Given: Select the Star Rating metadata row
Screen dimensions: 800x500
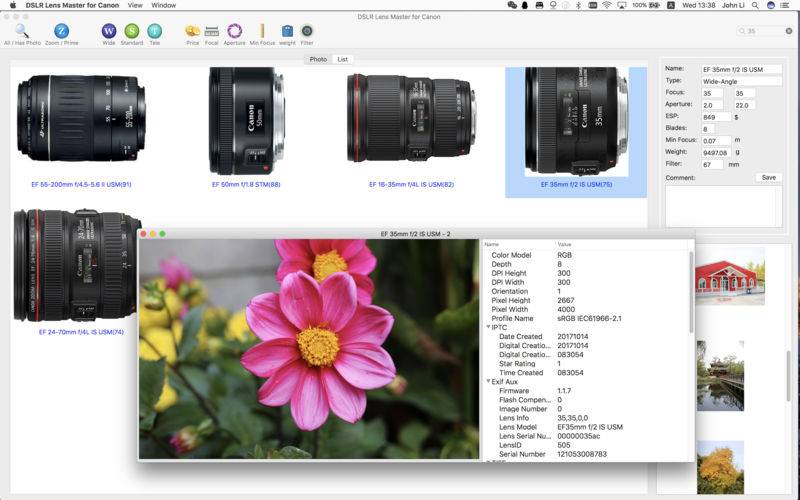Looking at the screenshot, I should (x=586, y=363).
